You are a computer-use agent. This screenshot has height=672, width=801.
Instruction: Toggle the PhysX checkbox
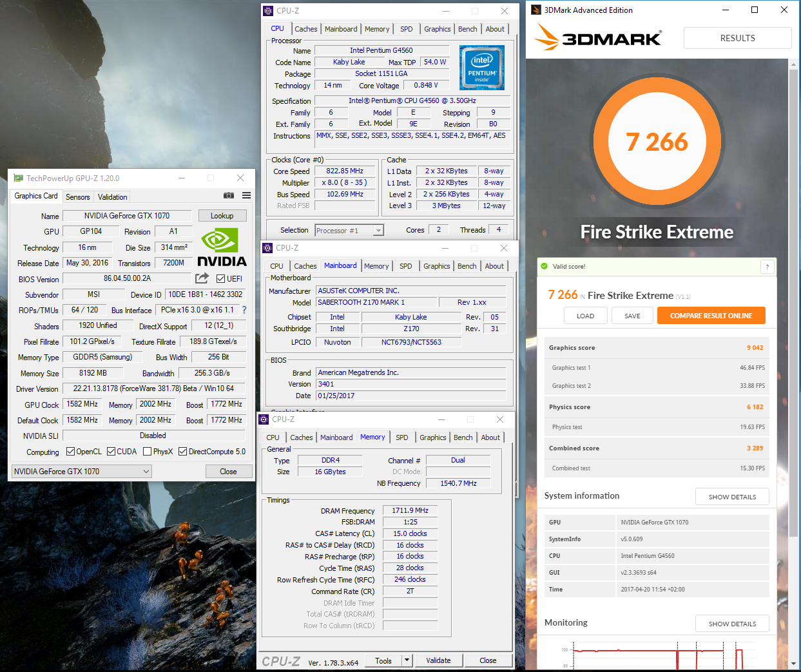click(147, 452)
